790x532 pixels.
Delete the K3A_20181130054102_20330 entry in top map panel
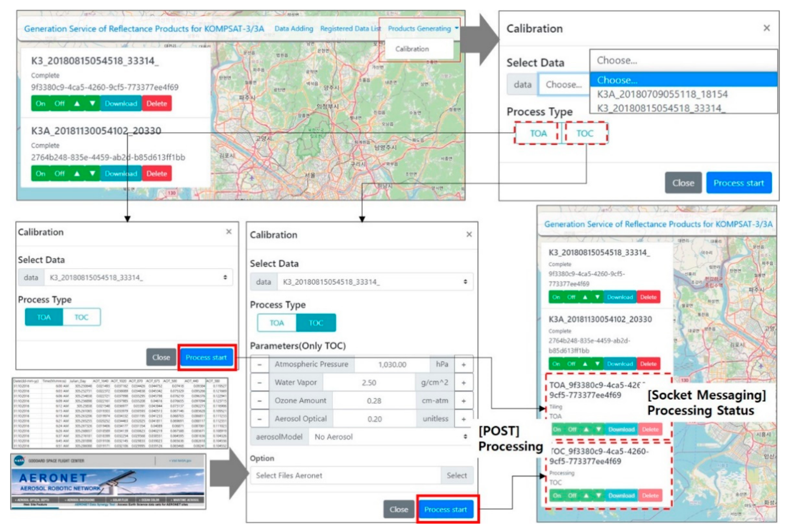(x=156, y=173)
